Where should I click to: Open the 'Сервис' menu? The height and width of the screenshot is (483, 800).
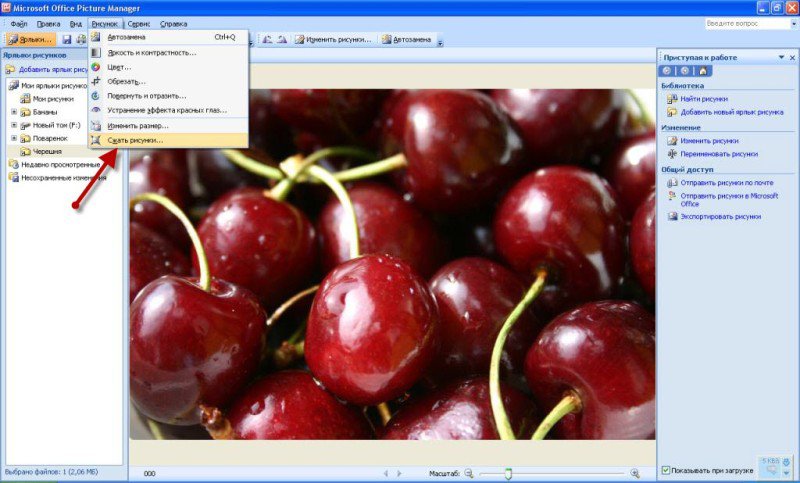coord(139,22)
